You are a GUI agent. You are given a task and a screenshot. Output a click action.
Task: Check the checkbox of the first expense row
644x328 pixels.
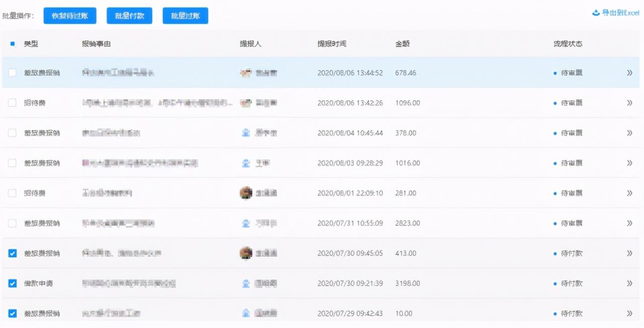click(x=13, y=73)
